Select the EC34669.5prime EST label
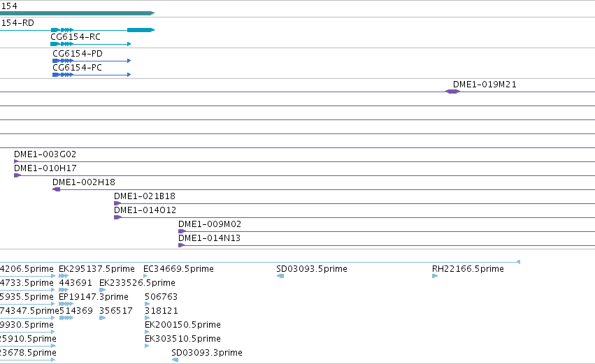Viewport: 595px width, 364px height. click(178, 269)
